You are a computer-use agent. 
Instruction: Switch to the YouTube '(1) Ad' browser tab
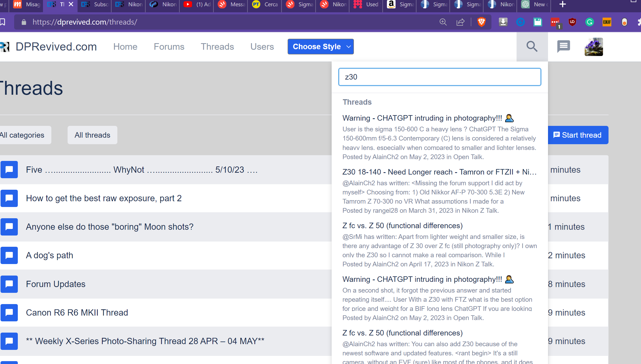pos(196,4)
